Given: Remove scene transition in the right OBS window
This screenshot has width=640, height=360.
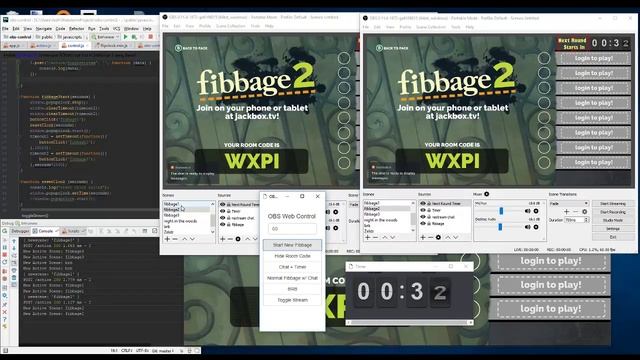Looking at the screenshot, I should [576, 212].
